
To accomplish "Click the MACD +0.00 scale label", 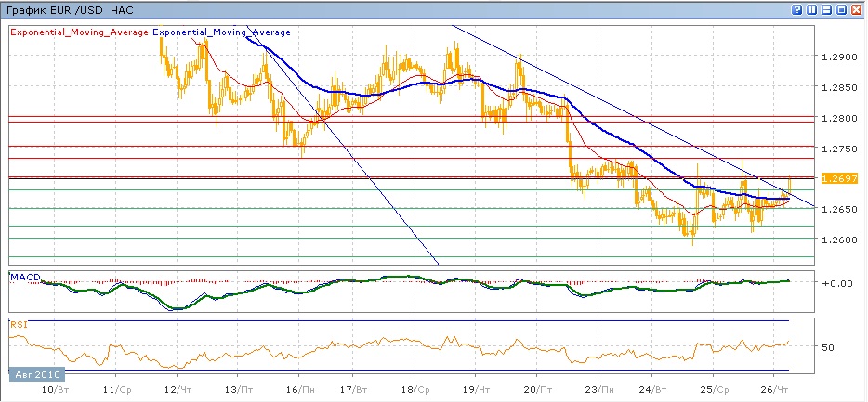I will coord(839,282).
